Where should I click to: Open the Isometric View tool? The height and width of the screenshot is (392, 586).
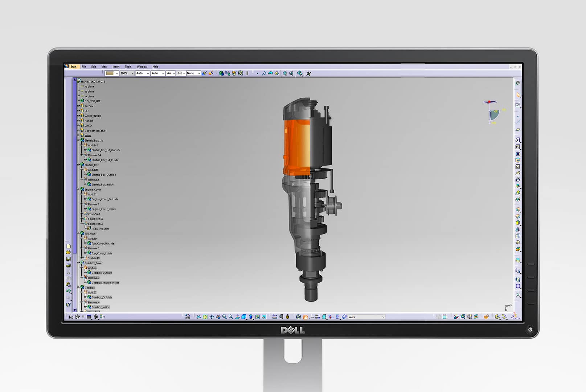pyautogui.click(x=243, y=317)
